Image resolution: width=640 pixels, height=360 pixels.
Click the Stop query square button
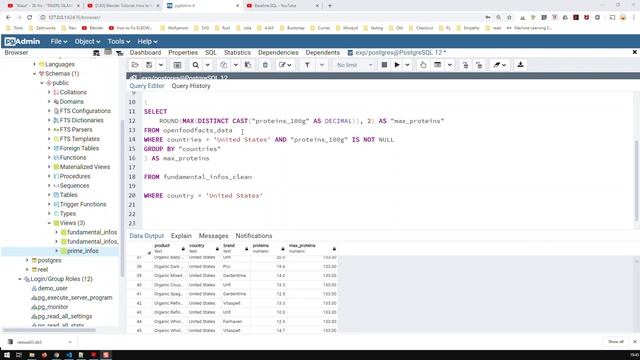(x=384, y=65)
